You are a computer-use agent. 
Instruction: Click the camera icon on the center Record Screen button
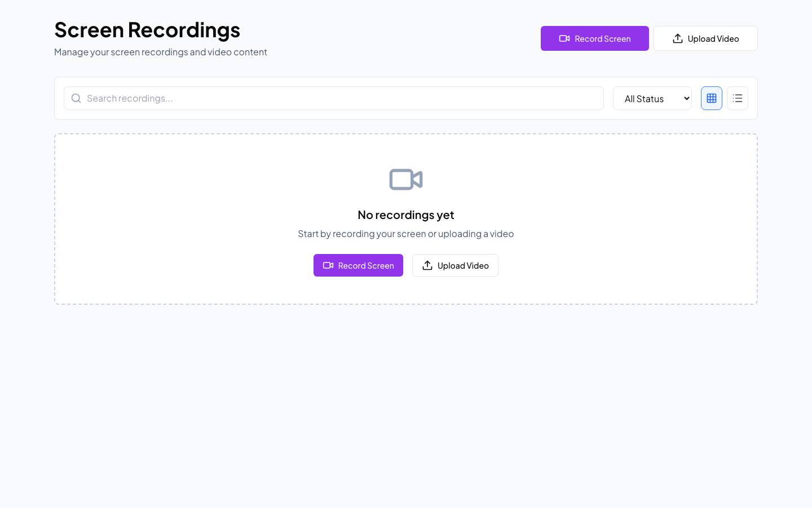329,265
